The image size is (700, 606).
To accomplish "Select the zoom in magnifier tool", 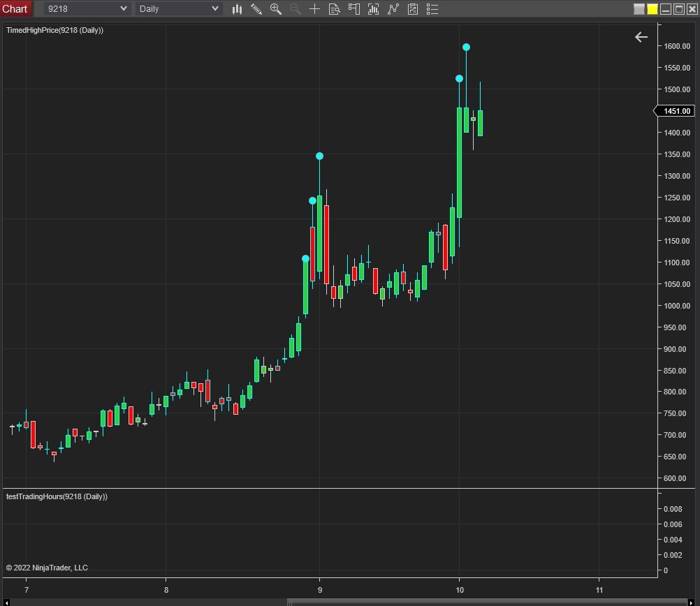I will tap(276, 9).
